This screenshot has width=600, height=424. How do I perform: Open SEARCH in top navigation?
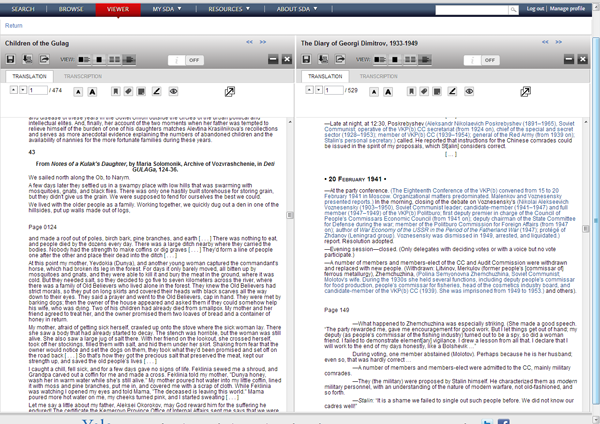[x=23, y=9]
